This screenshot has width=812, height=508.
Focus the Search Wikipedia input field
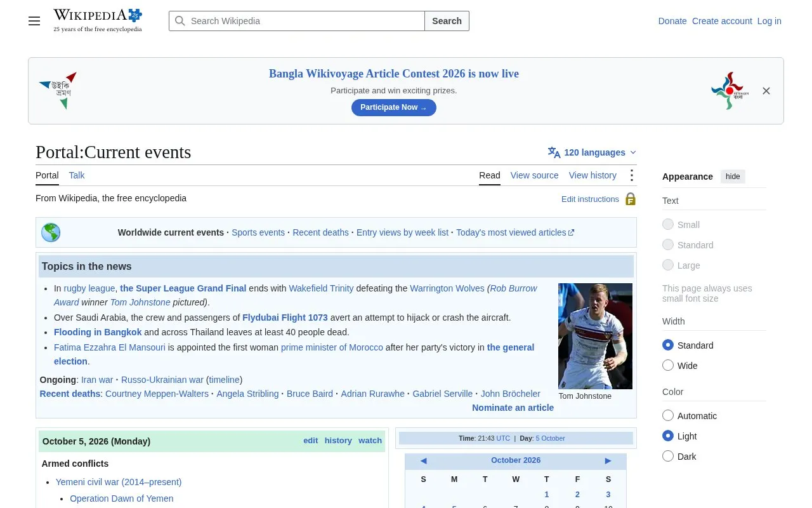coord(297,21)
